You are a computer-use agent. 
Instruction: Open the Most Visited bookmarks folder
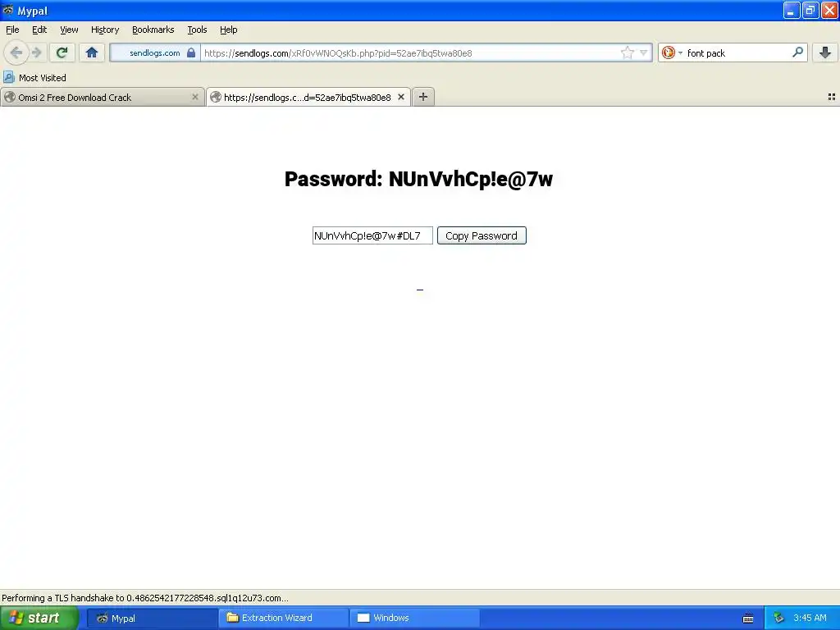click(x=34, y=78)
